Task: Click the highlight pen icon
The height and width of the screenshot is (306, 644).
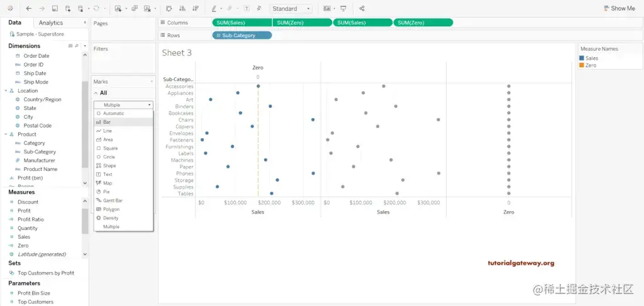Action: tap(214, 8)
